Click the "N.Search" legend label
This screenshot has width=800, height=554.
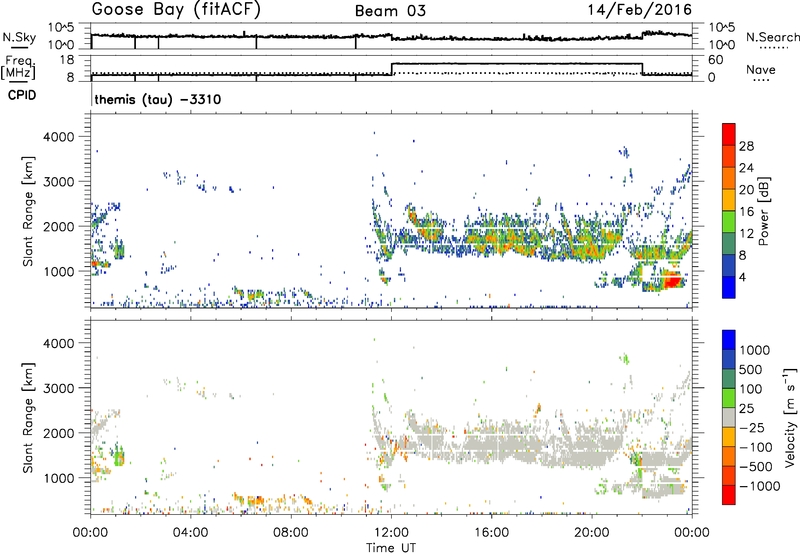pyautogui.click(x=772, y=37)
